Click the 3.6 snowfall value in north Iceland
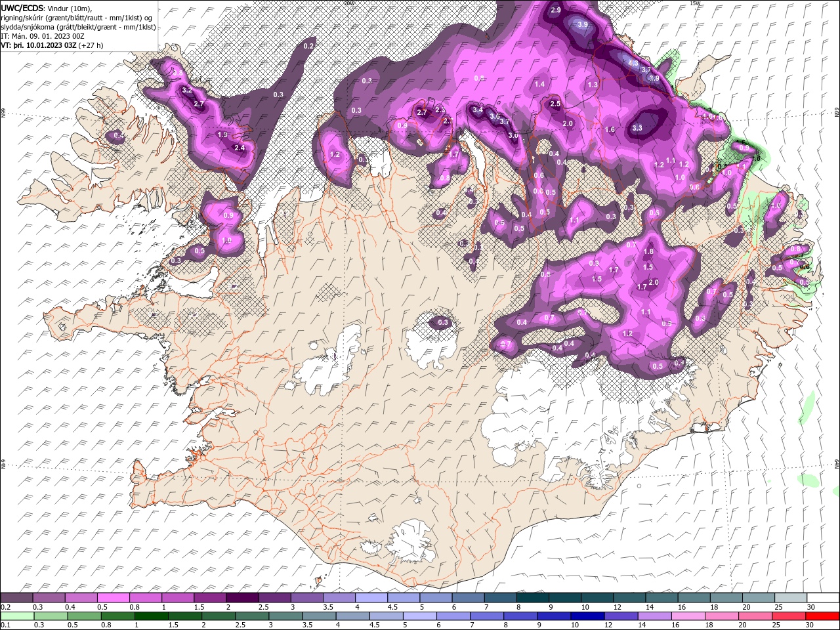This screenshot has height=630, width=840. [495, 116]
